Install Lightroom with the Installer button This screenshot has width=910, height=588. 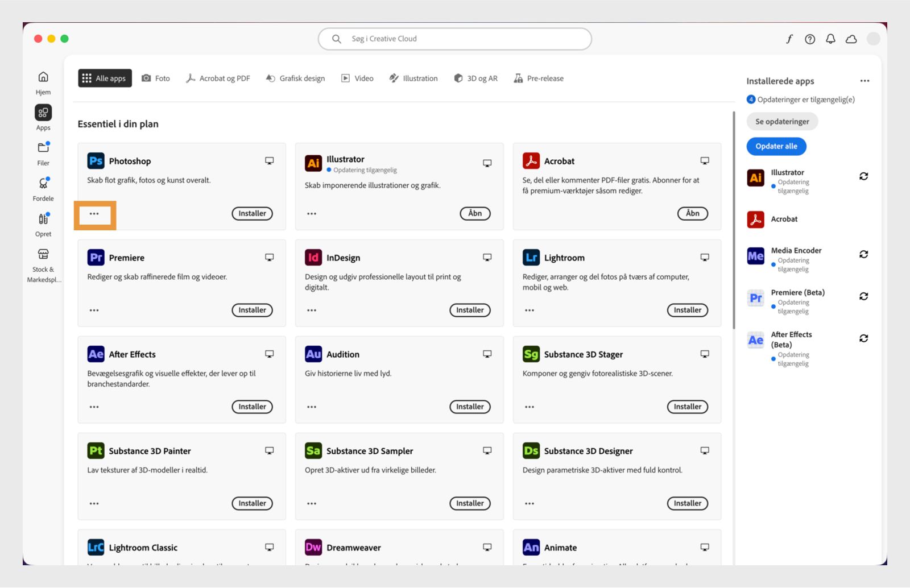[x=688, y=310]
